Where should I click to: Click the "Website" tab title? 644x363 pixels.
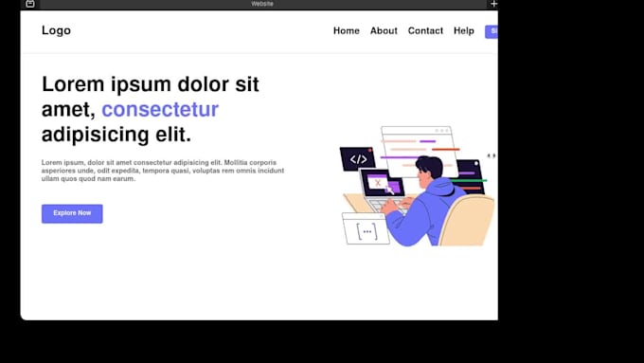262,4
